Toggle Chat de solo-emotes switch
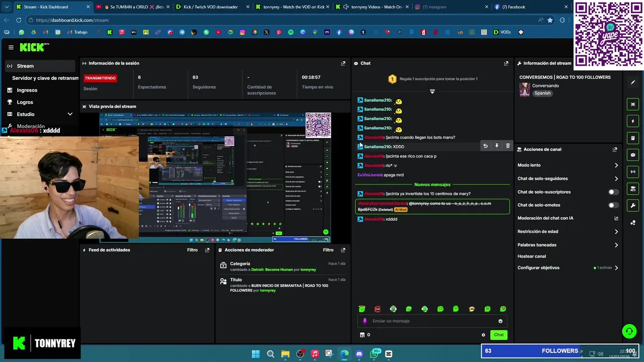The height and width of the screenshot is (362, 644). [613, 205]
